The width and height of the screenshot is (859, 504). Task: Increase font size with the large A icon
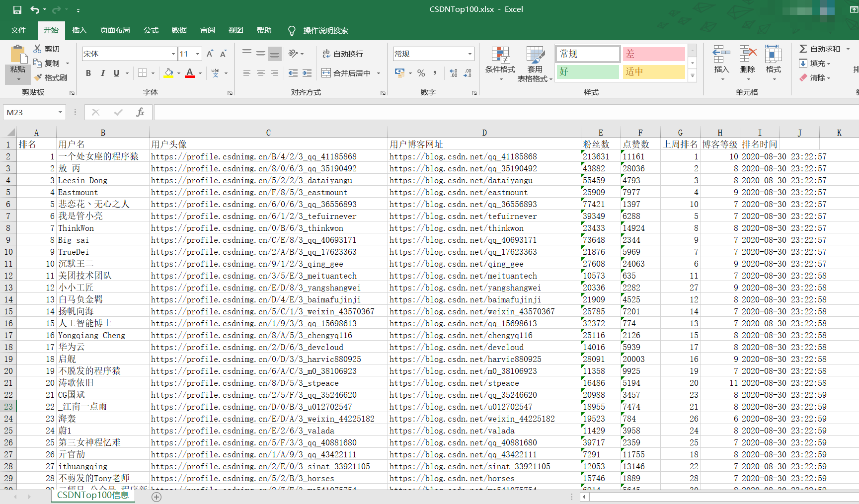(210, 54)
